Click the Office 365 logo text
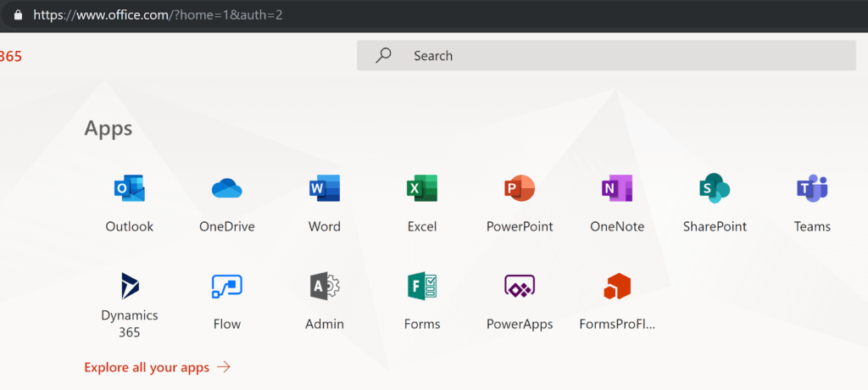Image resolution: width=868 pixels, height=390 pixels. coord(10,56)
